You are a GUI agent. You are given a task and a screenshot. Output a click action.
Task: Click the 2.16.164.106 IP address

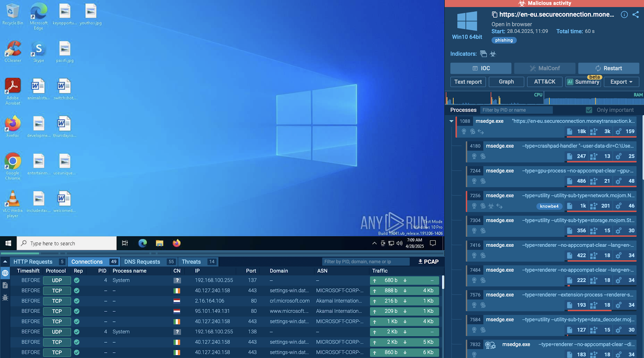click(209, 301)
